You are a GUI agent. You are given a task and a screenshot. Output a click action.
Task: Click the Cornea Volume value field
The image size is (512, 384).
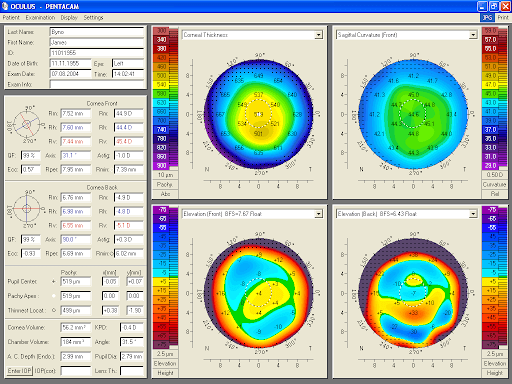click(x=76, y=328)
